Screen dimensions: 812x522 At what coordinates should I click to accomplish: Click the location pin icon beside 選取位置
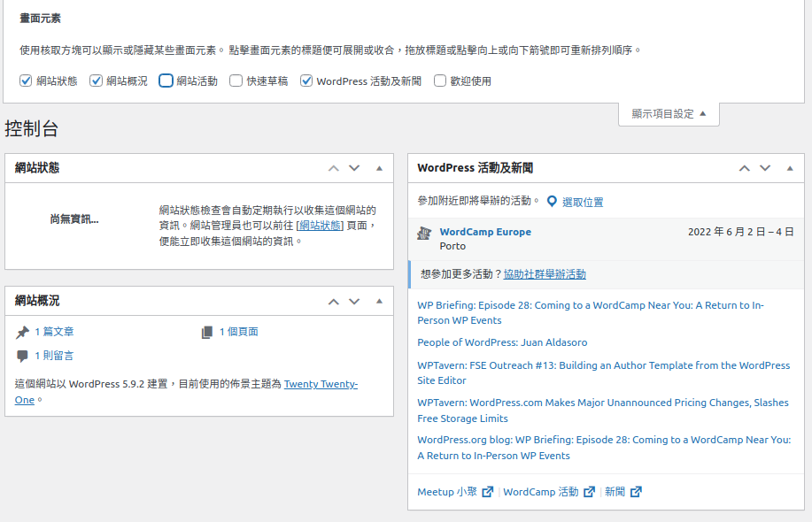(552, 202)
